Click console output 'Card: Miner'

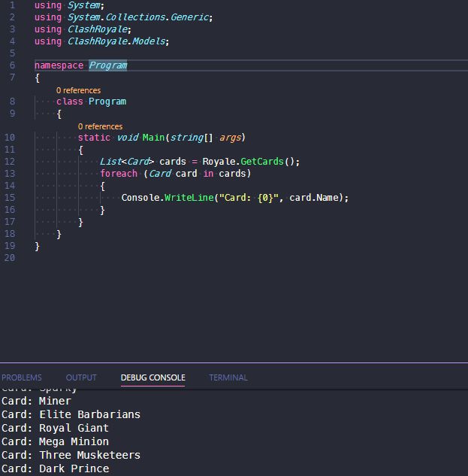click(36, 401)
